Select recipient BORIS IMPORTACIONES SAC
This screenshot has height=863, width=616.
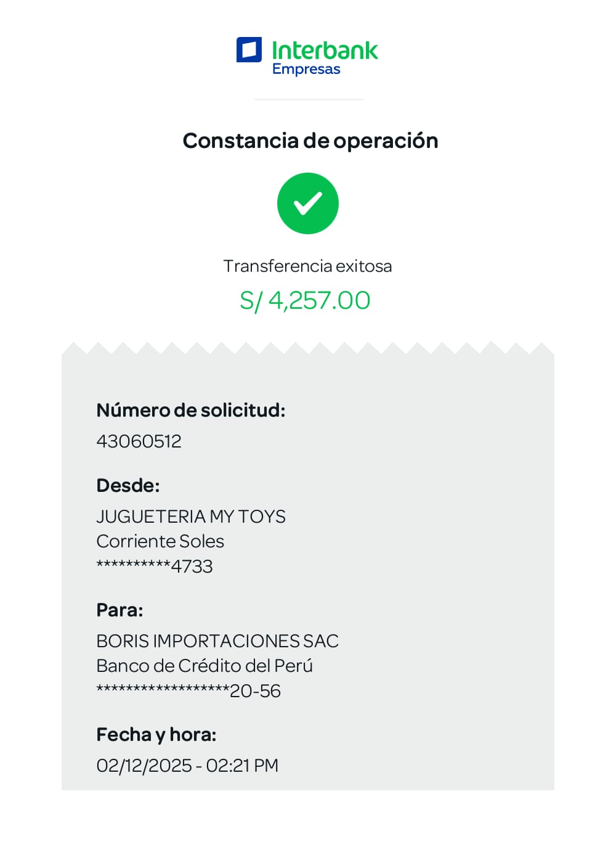[x=217, y=641]
